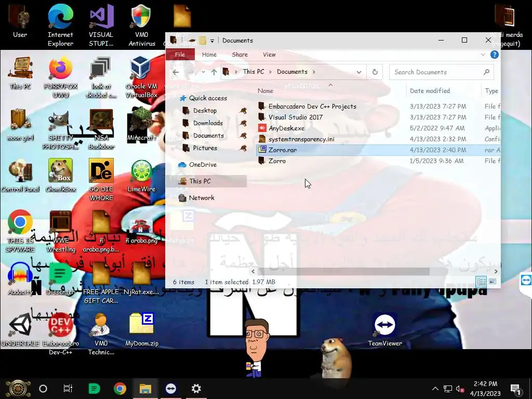Viewport: 532px width, 399px height.
Task: Switch to large icons view button
Action: coord(493,282)
